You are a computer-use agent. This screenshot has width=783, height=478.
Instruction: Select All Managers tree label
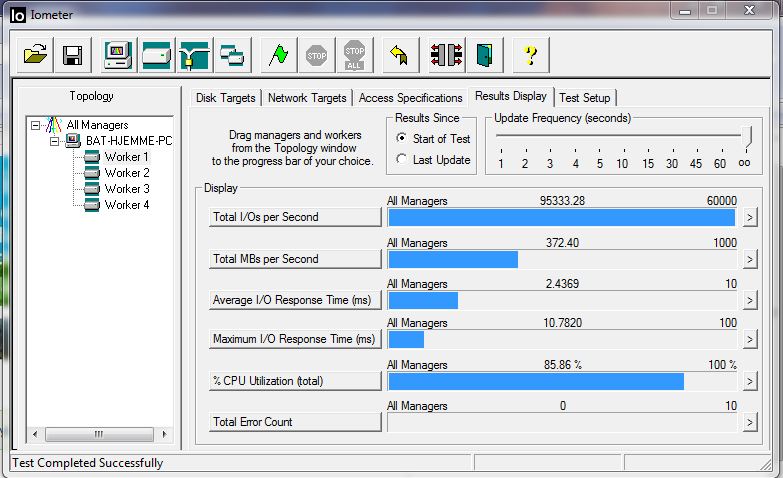coord(97,125)
